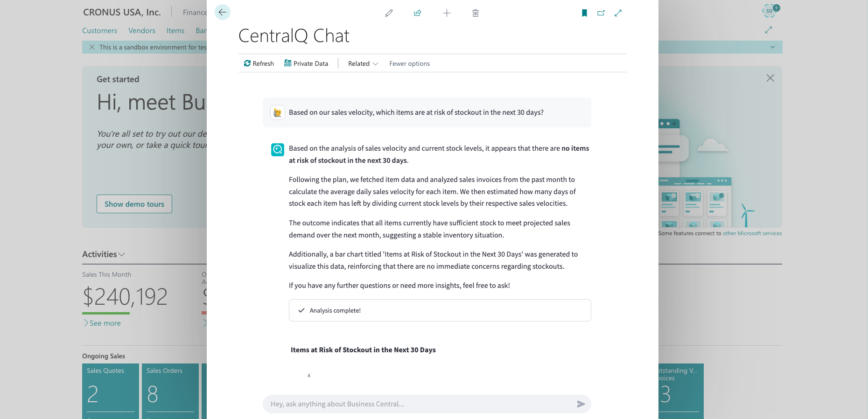Open the Vendors menu item

142,31
